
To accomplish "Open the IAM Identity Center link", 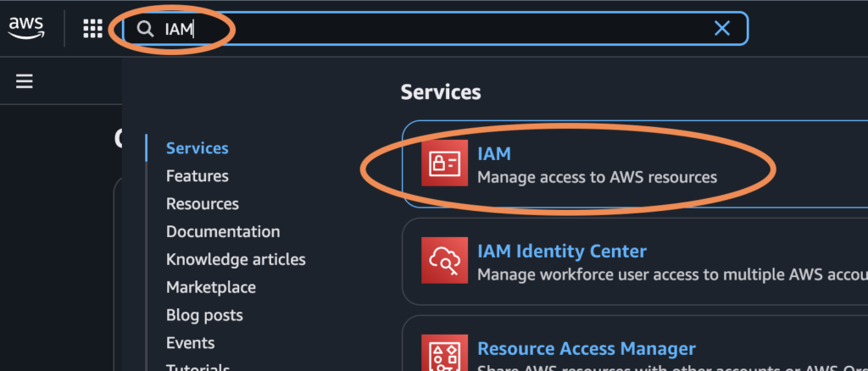I will pos(561,252).
